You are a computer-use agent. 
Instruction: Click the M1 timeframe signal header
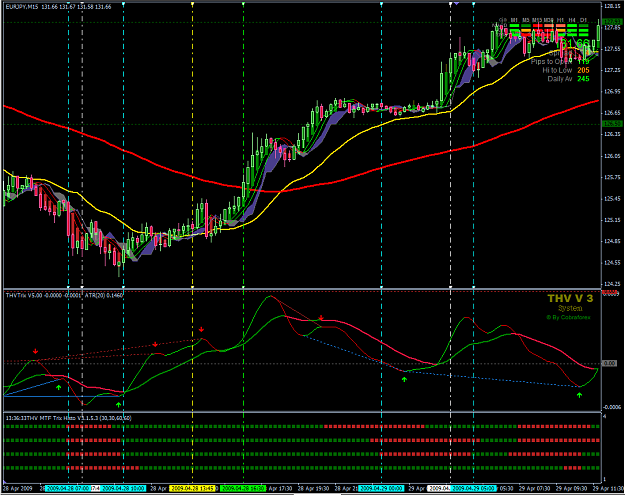coord(515,20)
